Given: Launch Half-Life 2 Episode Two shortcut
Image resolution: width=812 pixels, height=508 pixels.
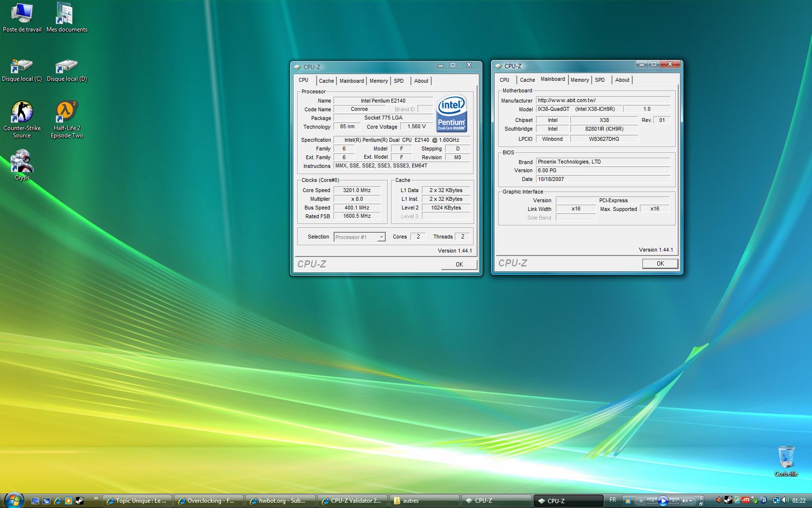Looking at the screenshot, I should point(67,120).
